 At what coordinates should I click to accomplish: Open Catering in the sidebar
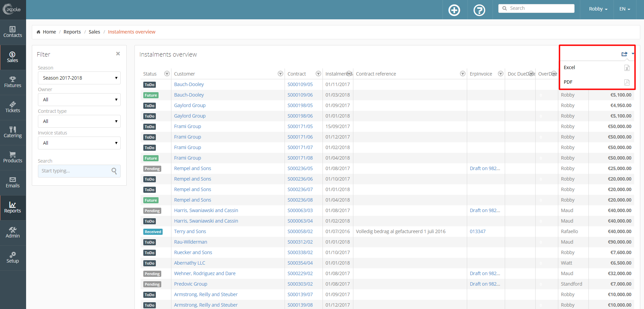click(x=13, y=132)
